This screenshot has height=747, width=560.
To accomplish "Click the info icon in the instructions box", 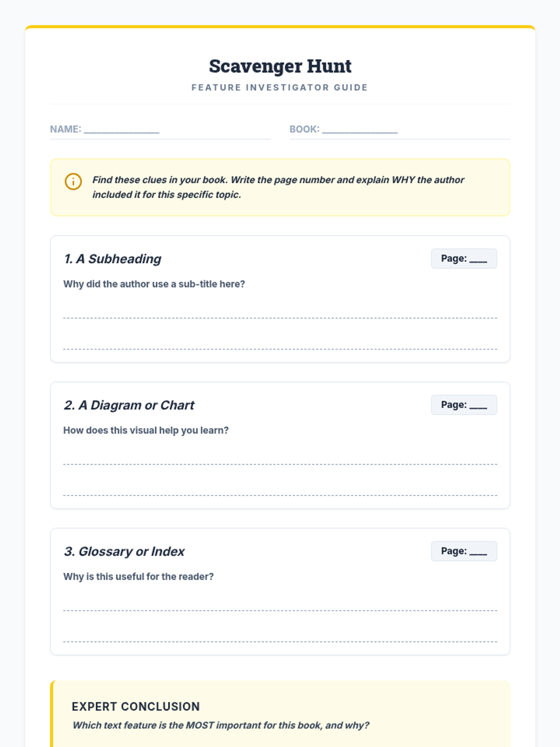I will [73, 181].
